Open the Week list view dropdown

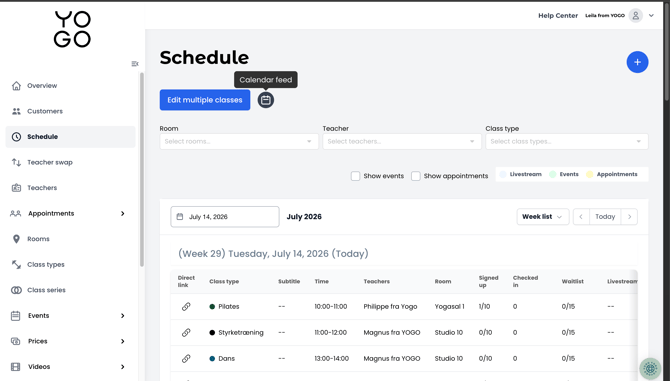542,217
